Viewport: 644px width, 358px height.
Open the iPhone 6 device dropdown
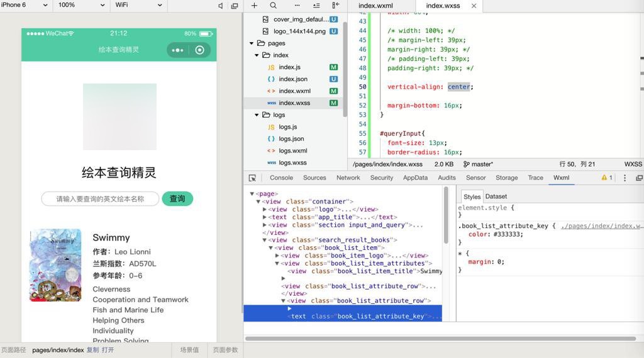(x=25, y=5)
